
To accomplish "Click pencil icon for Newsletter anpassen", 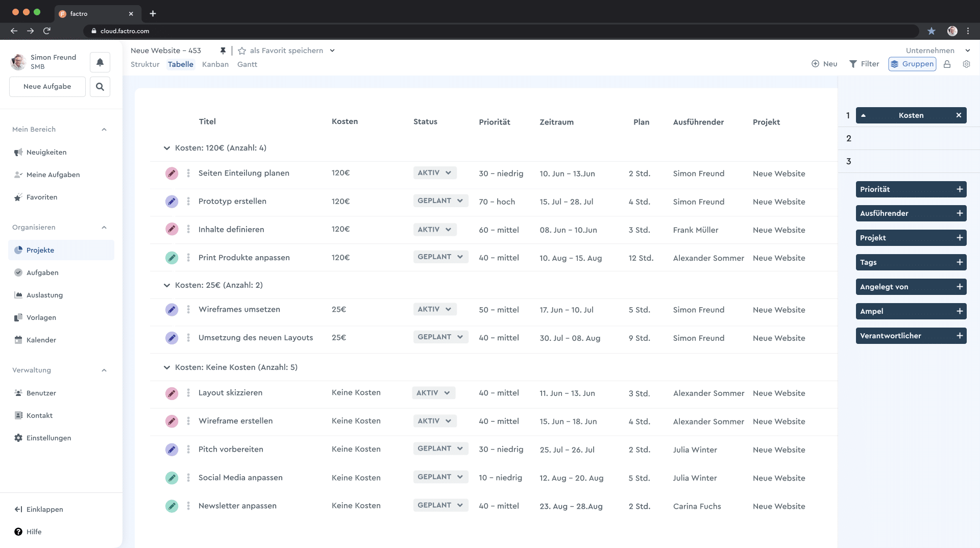I will point(171,506).
